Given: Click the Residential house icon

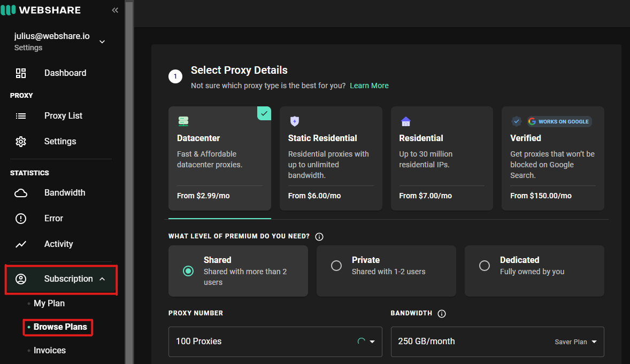Looking at the screenshot, I should click(406, 121).
